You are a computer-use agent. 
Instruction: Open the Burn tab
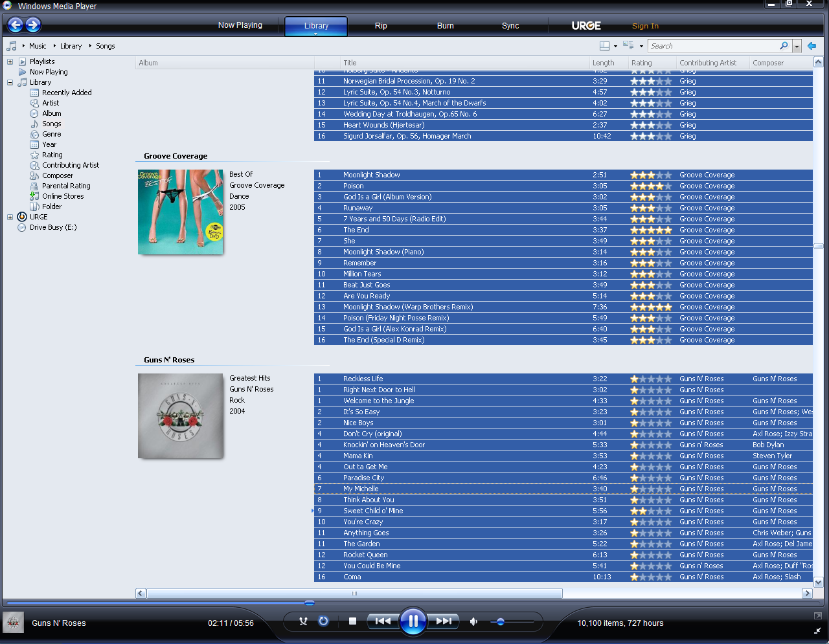pos(446,26)
